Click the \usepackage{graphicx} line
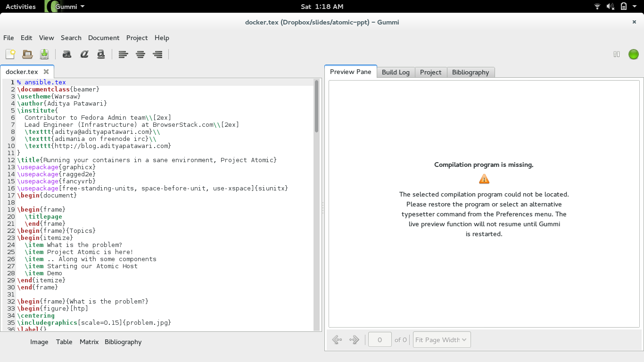Screen dimensions: 644x362 [x=57, y=167]
